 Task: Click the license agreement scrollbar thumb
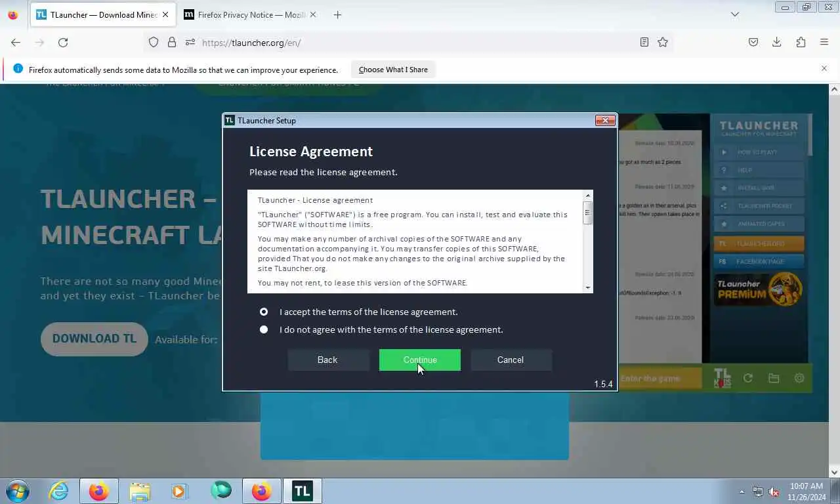(x=588, y=213)
